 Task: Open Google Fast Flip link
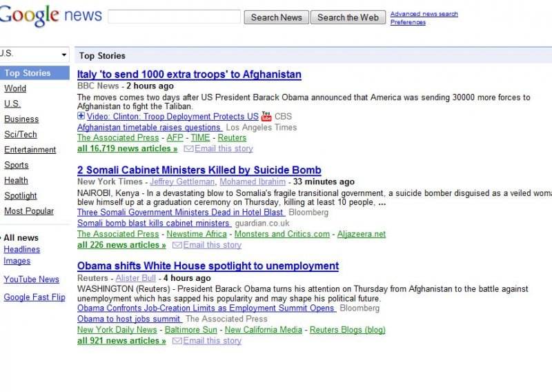[34, 297]
